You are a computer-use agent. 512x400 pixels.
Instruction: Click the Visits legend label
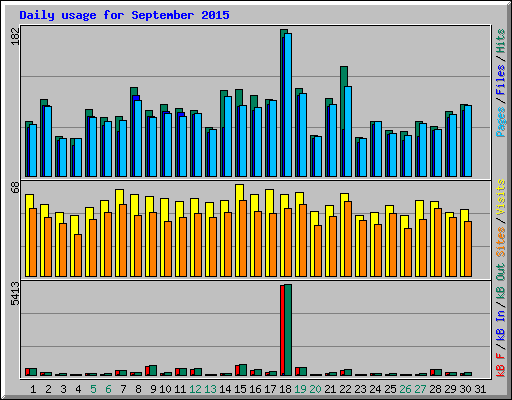point(501,197)
